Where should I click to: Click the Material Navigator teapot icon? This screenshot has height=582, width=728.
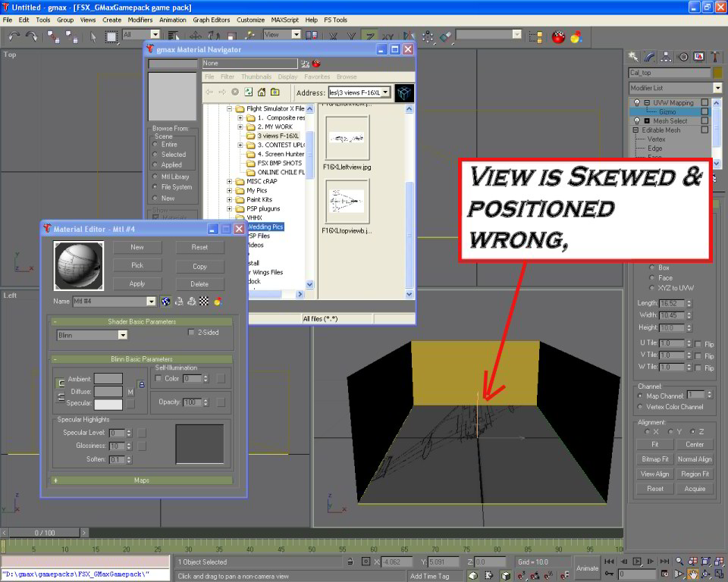point(316,64)
